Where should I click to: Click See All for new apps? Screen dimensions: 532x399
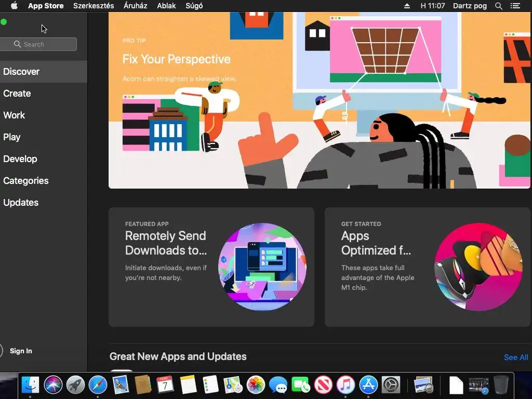pos(516,357)
